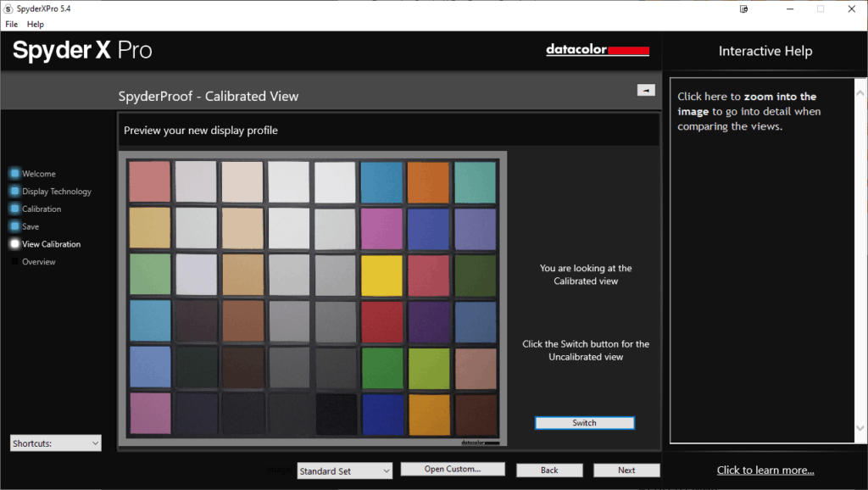The height and width of the screenshot is (490, 868).
Task: Follow the Click to learn more link
Action: coord(765,470)
